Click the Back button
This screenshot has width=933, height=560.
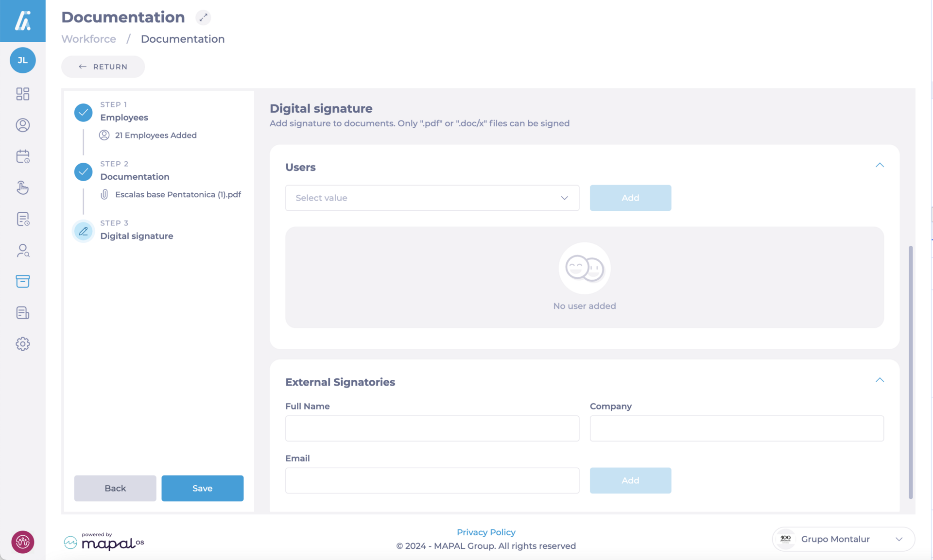(x=115, y=488)
